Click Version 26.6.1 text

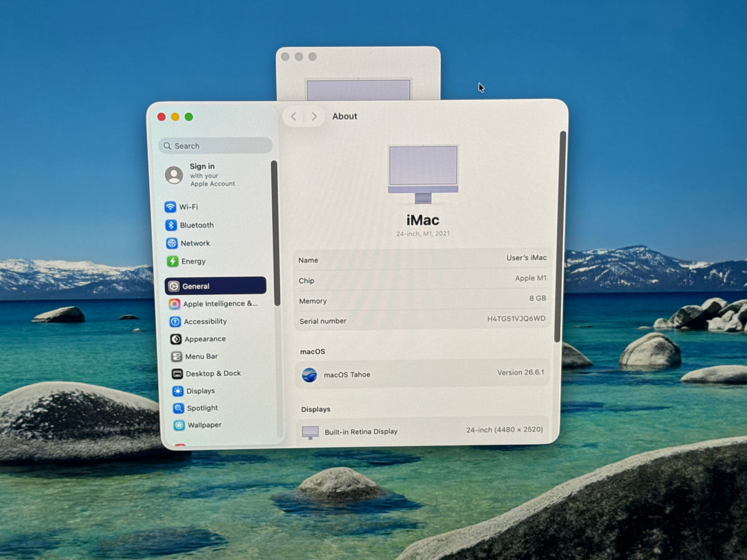(520, 373)
